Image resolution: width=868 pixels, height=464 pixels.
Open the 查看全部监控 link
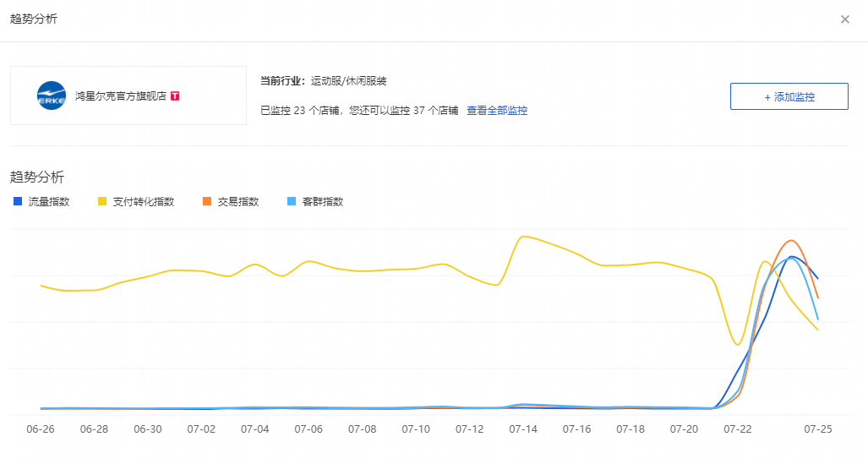coord(497,111)
